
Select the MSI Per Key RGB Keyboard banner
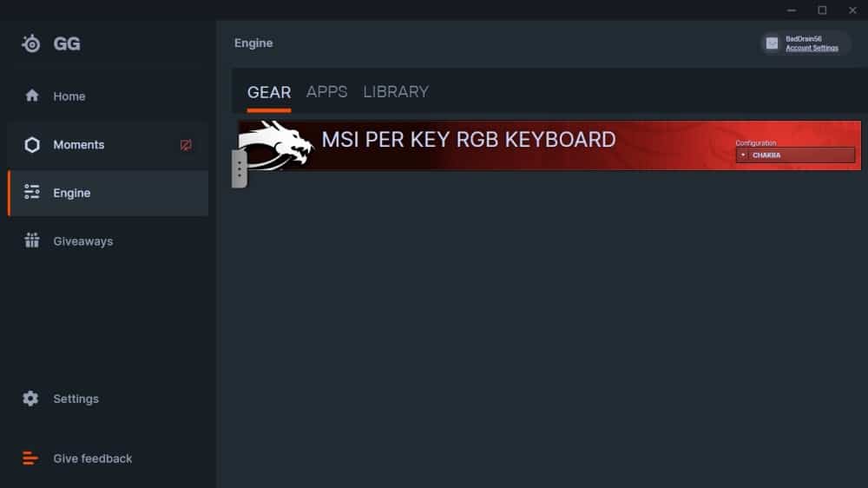549,145
